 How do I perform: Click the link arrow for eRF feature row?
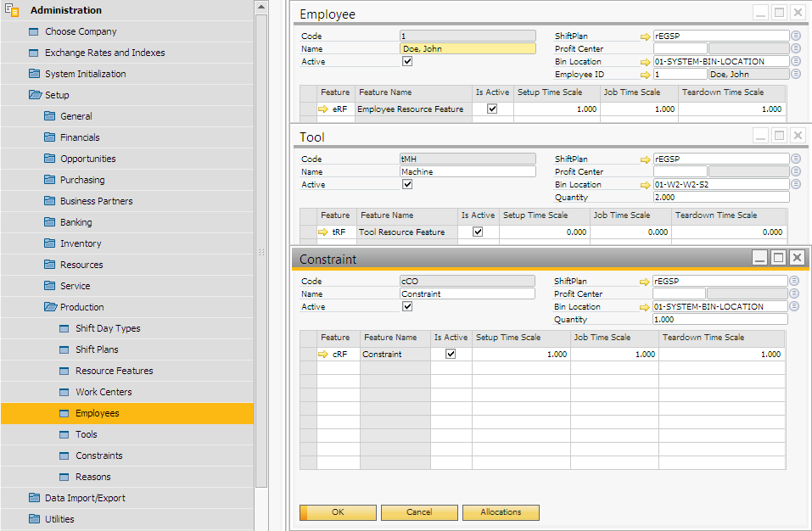[323, 109]
